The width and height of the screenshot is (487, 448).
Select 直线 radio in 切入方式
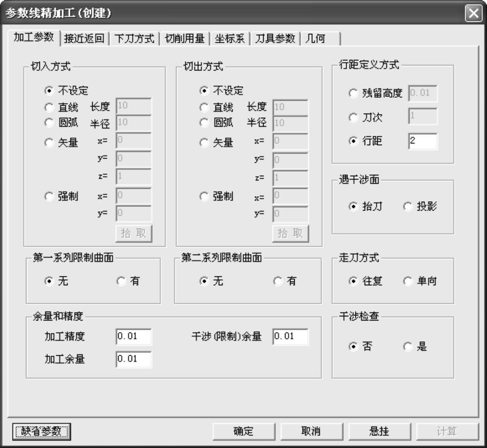tap(49, 108)
